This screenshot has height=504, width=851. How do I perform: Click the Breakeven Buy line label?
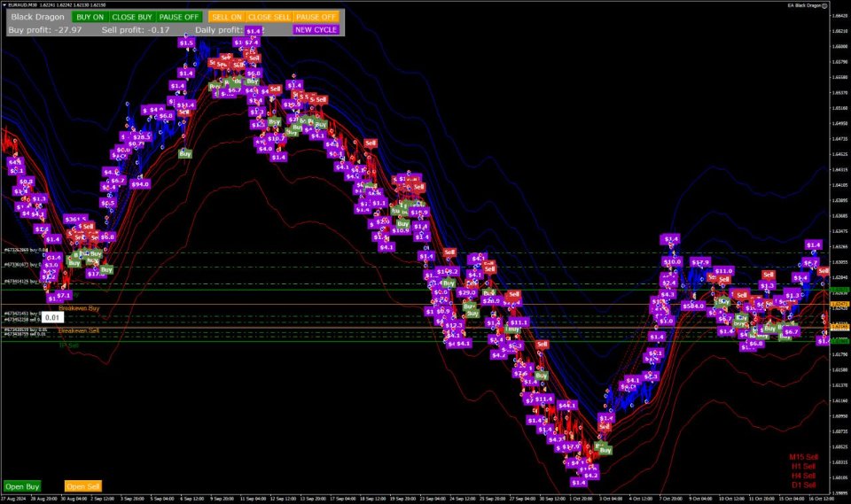point(79,308)
